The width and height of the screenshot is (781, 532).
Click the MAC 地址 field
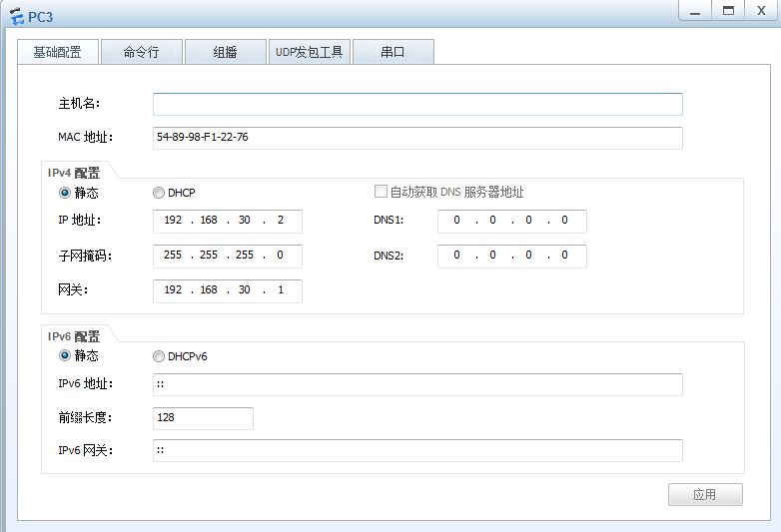click(x=417, y=138)
